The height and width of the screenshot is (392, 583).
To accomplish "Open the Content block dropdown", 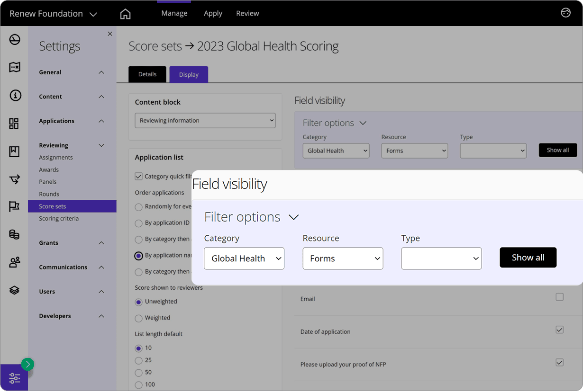I will pos(205,120).
